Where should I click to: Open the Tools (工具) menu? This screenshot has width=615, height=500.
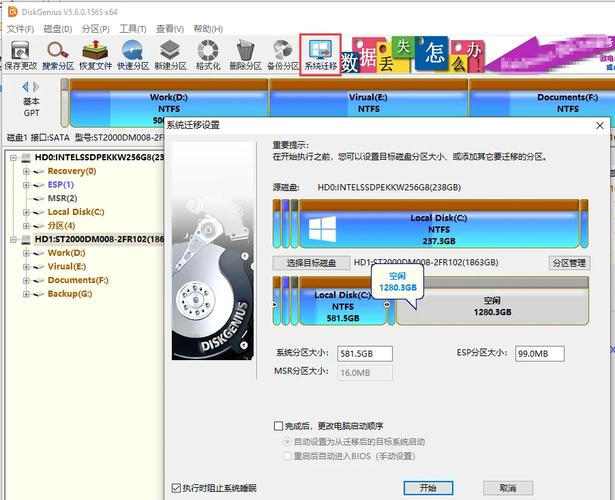(133, 29)
